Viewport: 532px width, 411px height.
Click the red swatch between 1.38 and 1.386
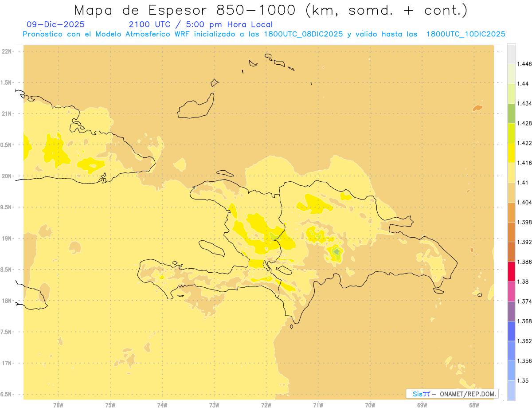(x=511, y=271)
